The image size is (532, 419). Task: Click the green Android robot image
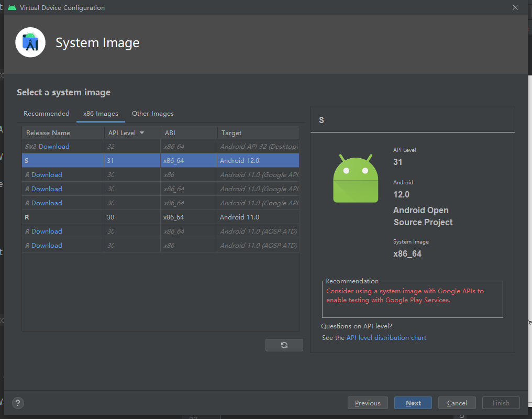click(356, 178)
